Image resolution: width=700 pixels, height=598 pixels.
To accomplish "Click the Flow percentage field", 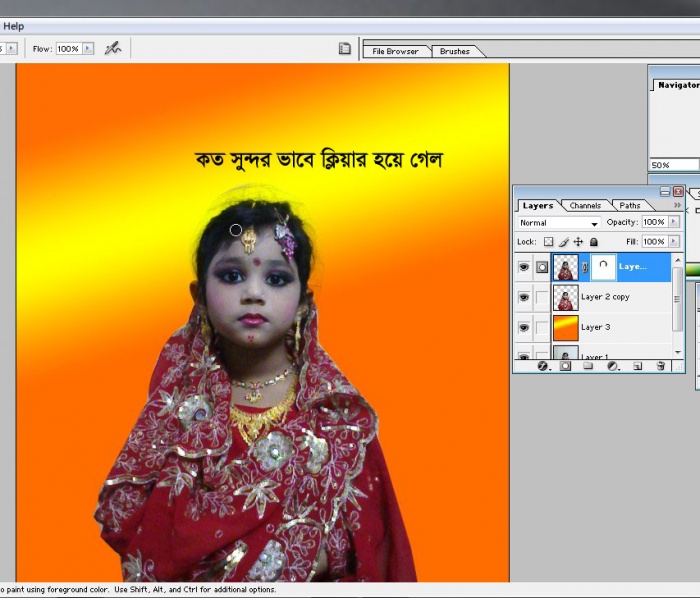I will pos(69,49).
